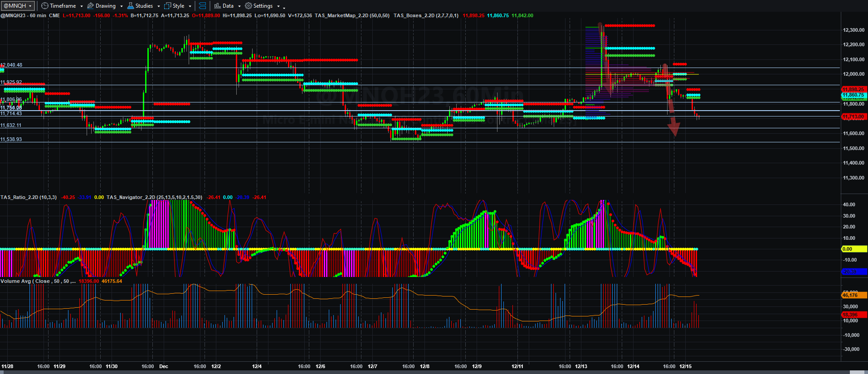Image resolution: width=868 pixels, height=374 pixels.
Task: Click the Data bar-chart icon
Action: coord(217,6)
